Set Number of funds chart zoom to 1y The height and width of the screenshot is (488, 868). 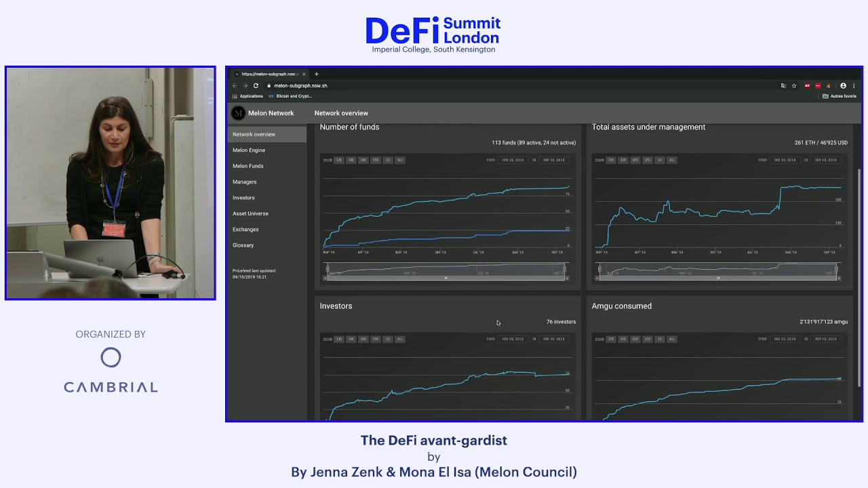388,160
